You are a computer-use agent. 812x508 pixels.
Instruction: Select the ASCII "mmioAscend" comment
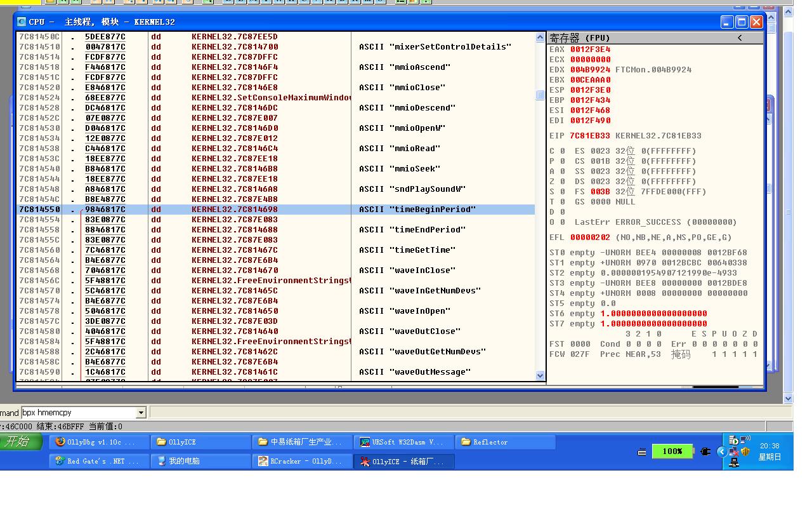click(404, 67)
